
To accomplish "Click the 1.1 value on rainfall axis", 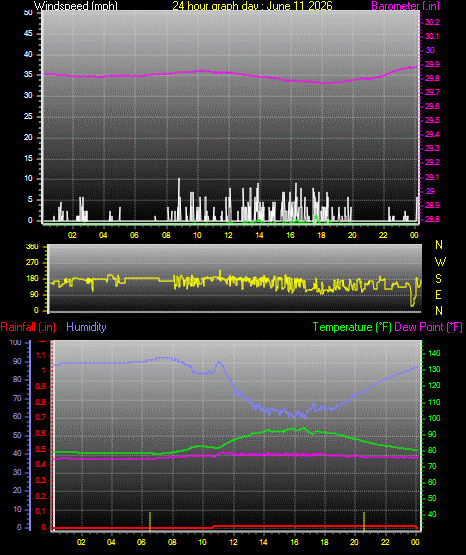I will tap(41, 355).
